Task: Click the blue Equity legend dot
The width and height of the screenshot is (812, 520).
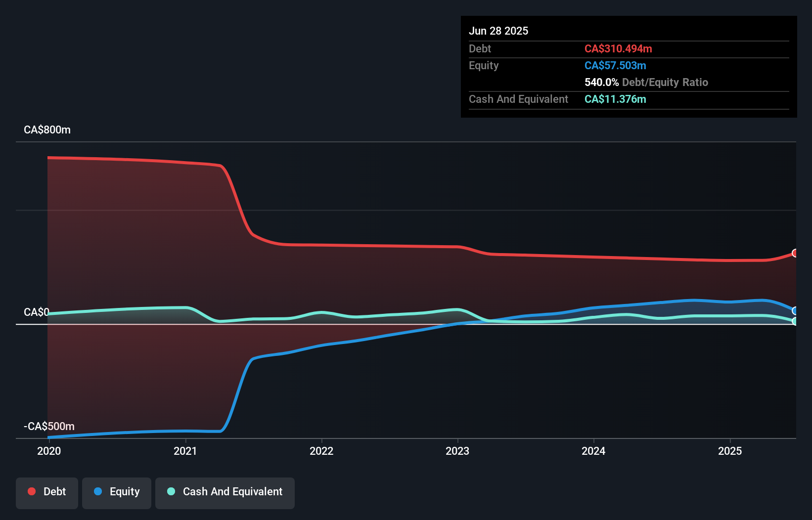Action: 98,491
